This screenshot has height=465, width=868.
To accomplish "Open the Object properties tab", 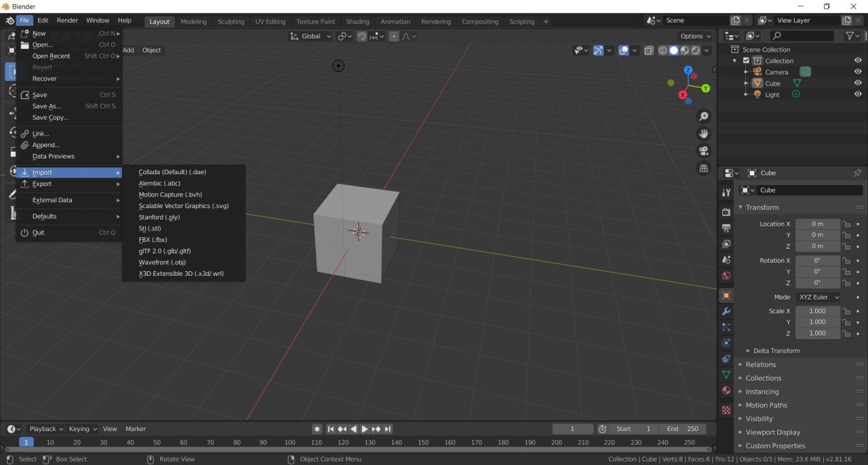I will [726, 296].
